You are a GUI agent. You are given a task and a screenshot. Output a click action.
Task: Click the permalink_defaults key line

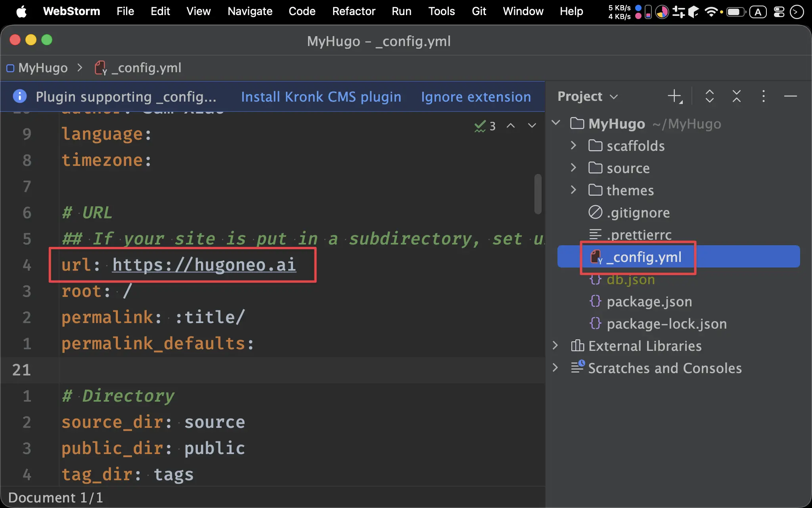point(157,343)
